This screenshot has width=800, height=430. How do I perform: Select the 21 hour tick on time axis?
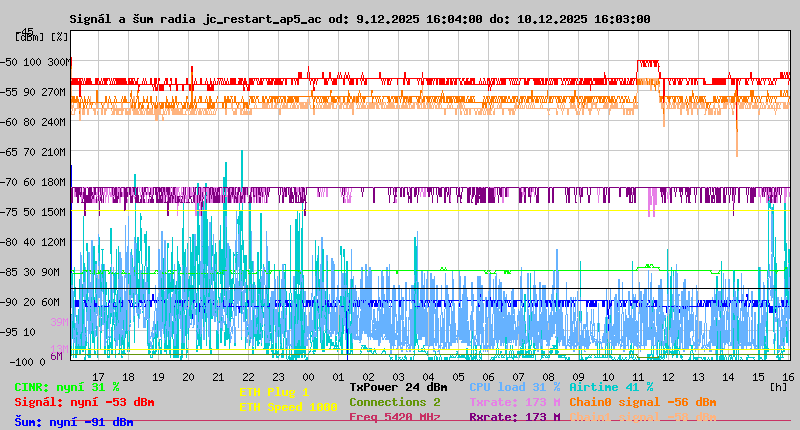pyautogui.click(x=218, y=376)
